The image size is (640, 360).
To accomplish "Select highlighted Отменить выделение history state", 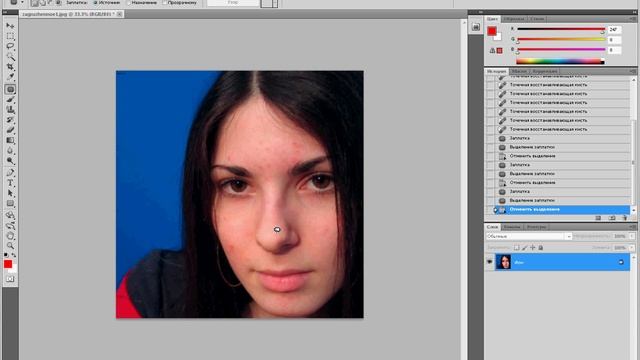I will coord(562,210).
